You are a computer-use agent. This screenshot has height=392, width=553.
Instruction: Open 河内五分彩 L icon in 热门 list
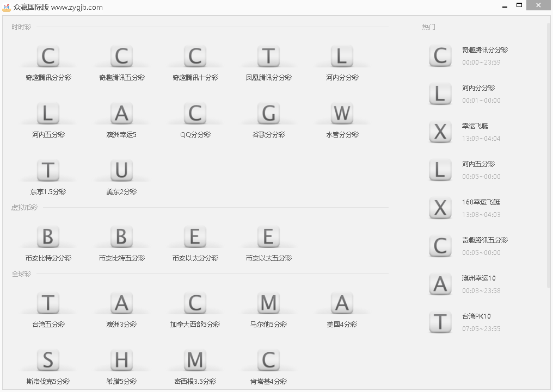coord(440,170)
